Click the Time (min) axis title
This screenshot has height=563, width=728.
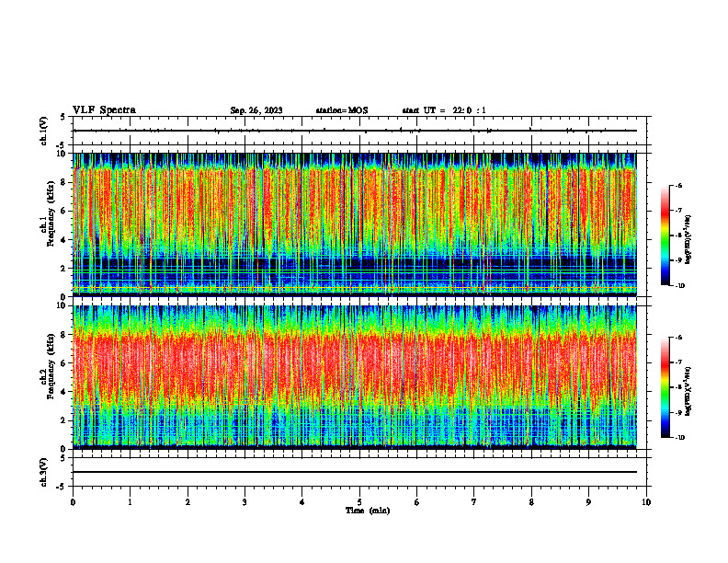368,511
